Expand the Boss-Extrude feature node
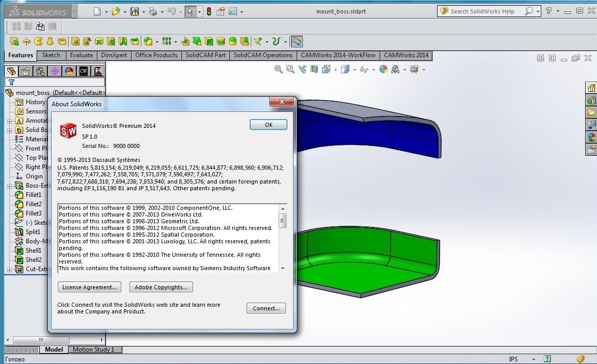The width and height of the screenshot is (597, 364). (x=9, y=186)
